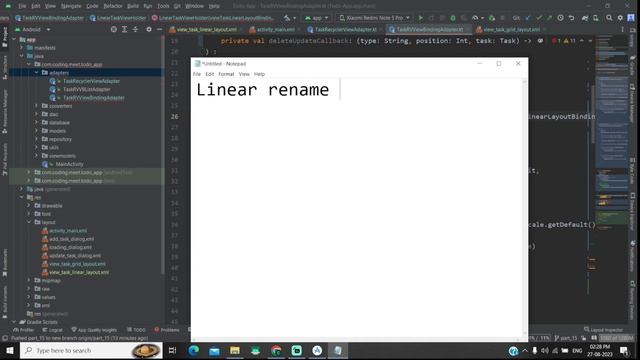Click Collapse All in Project panel
The image size is (640, 360).
(x=135, y=29)
